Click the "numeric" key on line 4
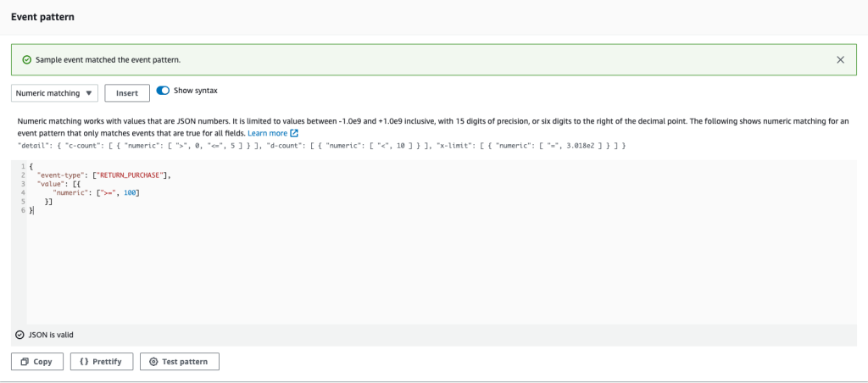The height and width of the screenshot is (383, 868). pyautogui.click(x=72, y=192)
